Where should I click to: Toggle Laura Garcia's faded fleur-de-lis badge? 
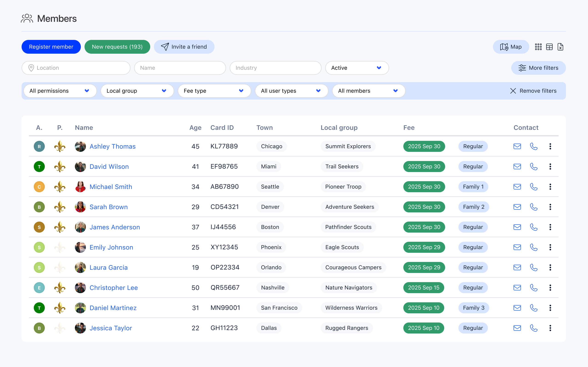(60, 267)
